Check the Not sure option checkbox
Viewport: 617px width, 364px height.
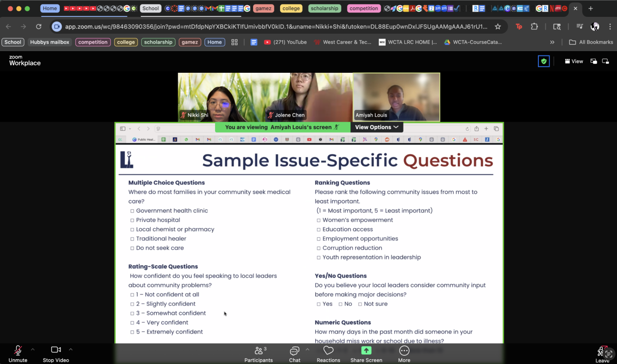(x=360, y=304)
